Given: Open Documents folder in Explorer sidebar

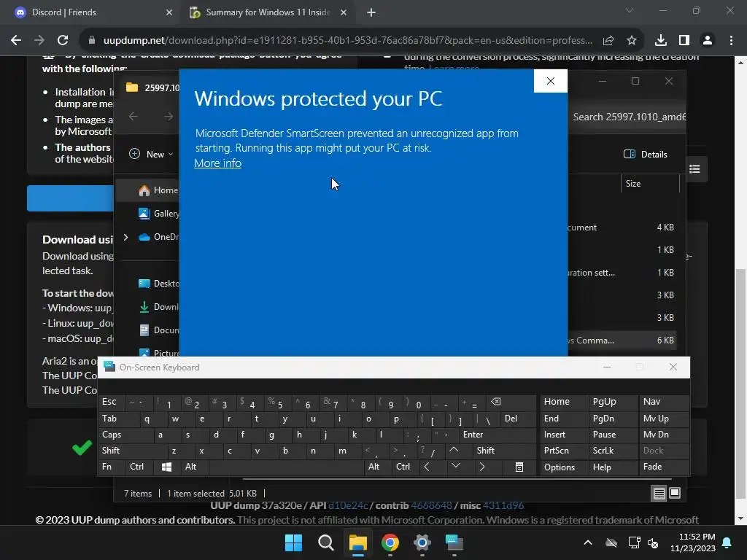Looking at the screenshot, I should (x=159, y=330).
